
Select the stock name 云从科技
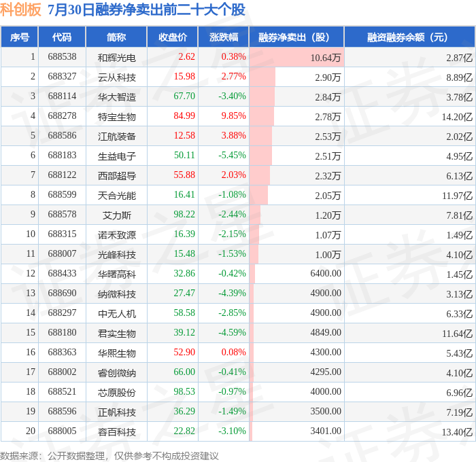(116, 77)
